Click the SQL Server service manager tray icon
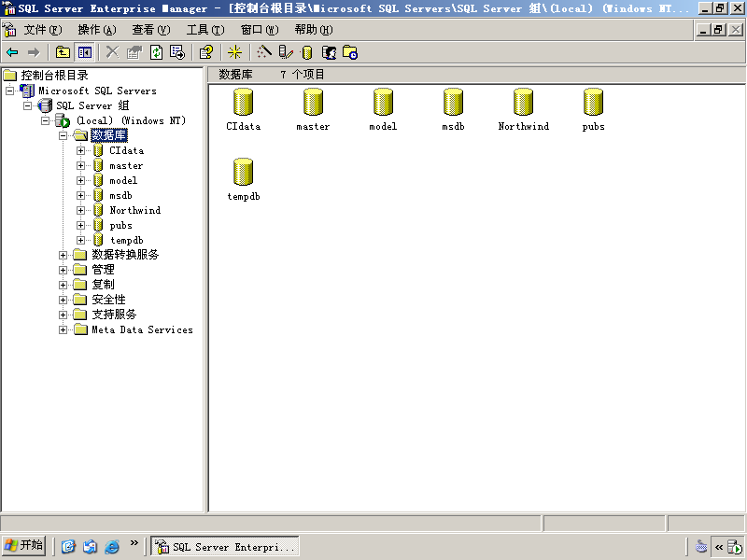Viewport: 747px width, 560px height. coord(735,547)
